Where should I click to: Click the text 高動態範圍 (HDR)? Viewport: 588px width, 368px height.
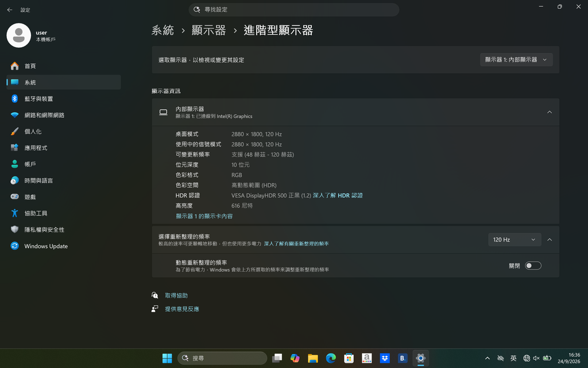point(254,186)
